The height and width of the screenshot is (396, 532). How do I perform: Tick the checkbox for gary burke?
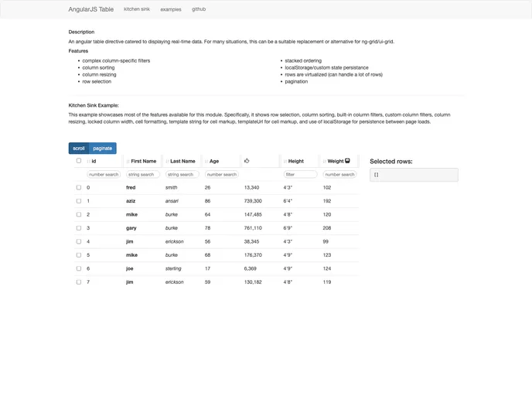tap(79, 228)
